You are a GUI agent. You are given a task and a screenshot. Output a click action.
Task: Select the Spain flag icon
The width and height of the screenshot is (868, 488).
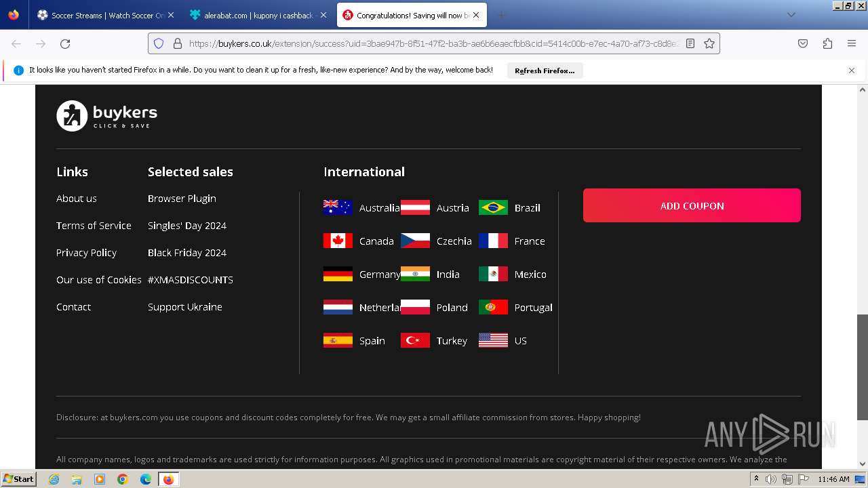(x=338, y=340)
